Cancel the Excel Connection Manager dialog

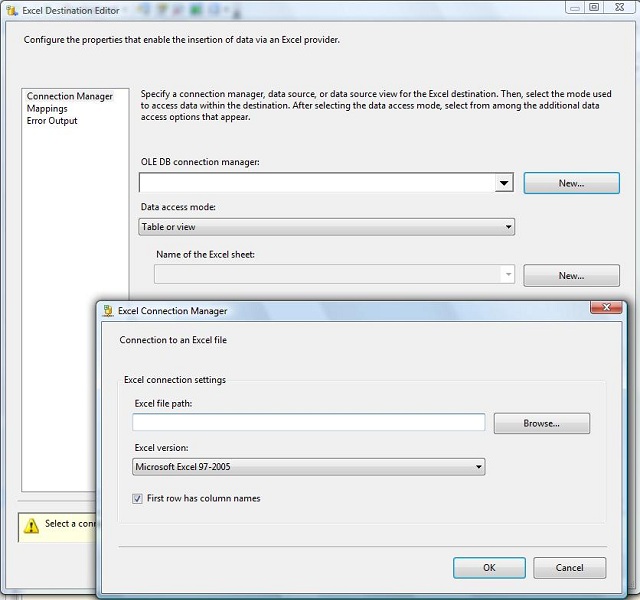(569, 568)
